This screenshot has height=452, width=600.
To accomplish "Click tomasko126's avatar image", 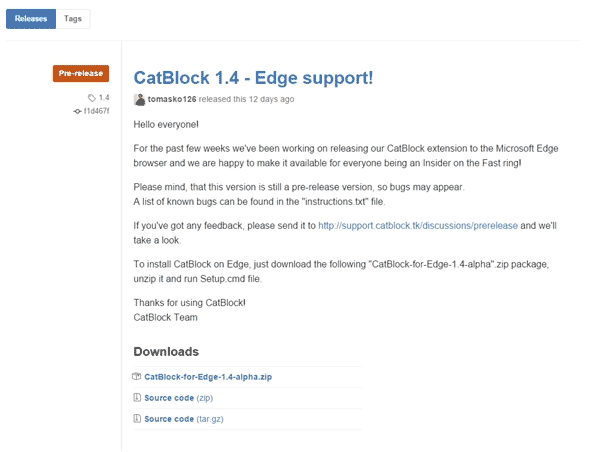I will [x=139, y=100].
